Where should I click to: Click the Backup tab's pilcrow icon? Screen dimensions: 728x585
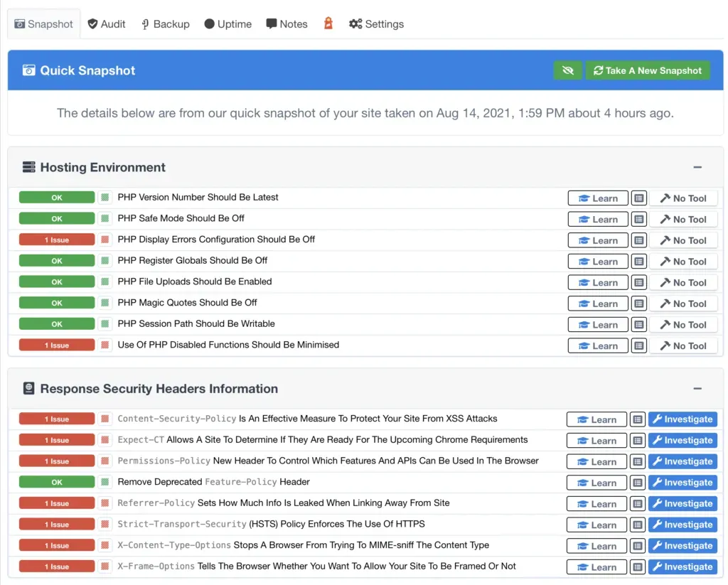[144, 23]
